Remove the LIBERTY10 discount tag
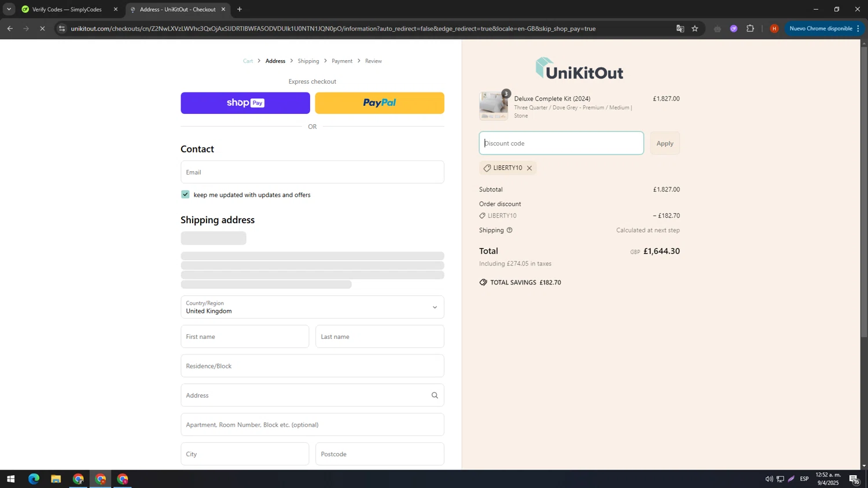 click(x=529, y=168)
